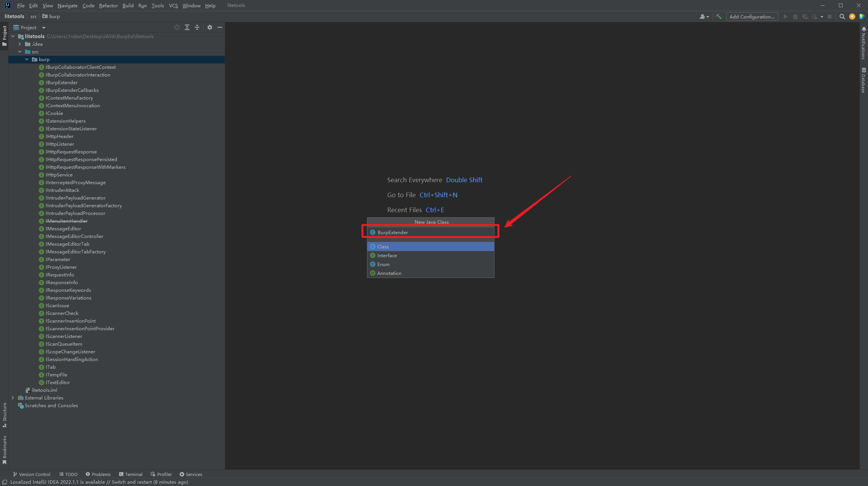Collapse the burp package arrow
Screen dimensions: 868x486
click(x=27, y=59)
